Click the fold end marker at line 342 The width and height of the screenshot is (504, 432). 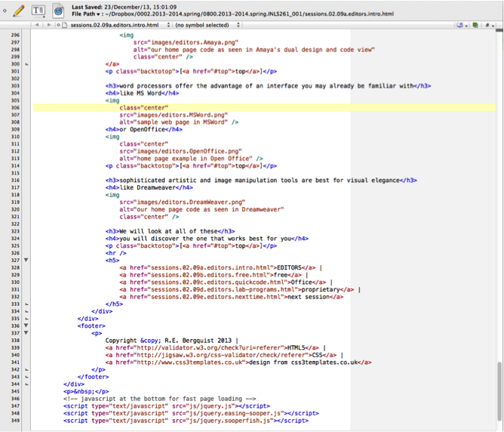[27, 369]
